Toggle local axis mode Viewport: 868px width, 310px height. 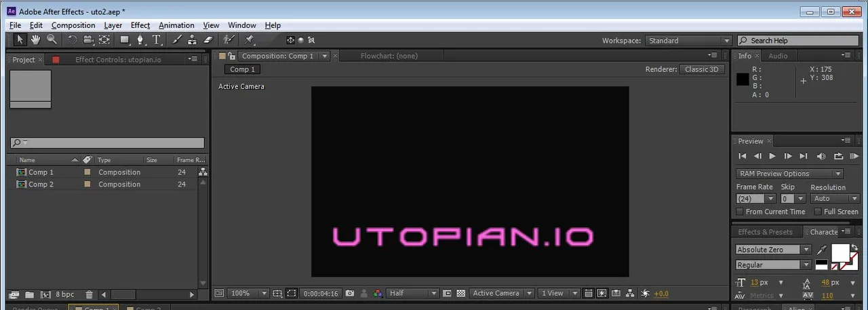click(290, 40)
